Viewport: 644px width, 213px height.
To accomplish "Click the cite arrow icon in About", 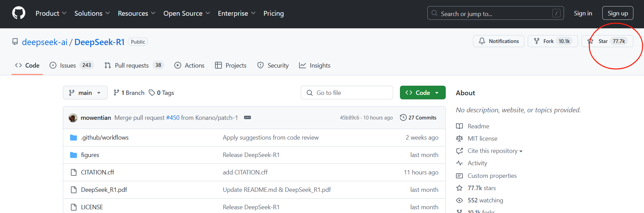I will tap(459, 151).
